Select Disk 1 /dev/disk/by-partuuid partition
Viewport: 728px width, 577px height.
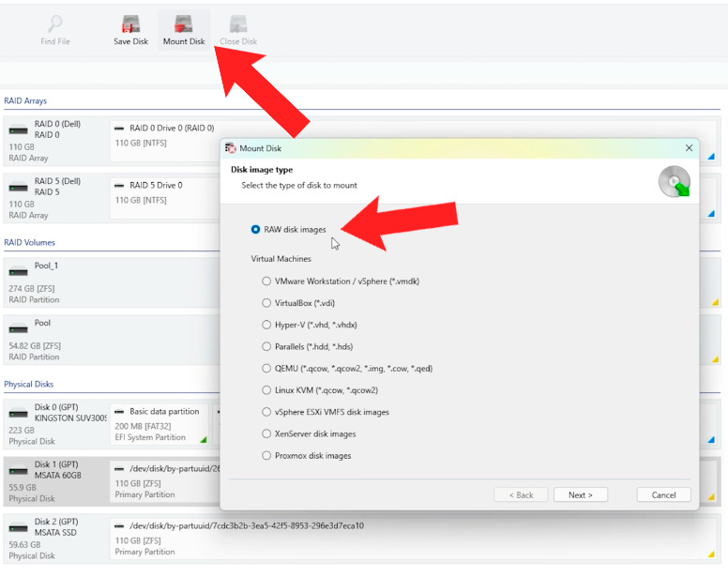(x=164, y=481)
